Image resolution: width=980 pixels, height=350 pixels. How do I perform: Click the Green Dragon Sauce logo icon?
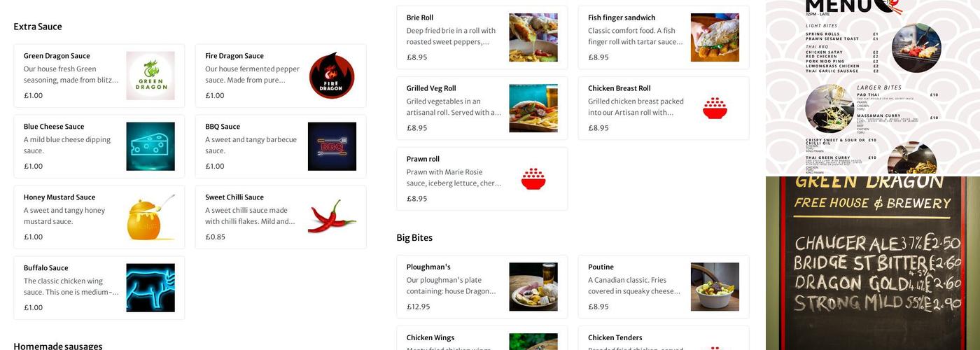[150, 76]
